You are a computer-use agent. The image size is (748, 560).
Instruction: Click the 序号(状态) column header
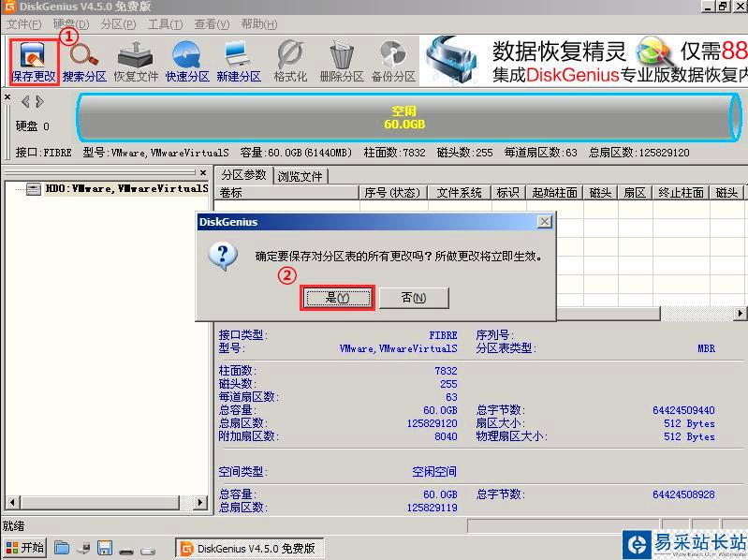tap(393, 193)
